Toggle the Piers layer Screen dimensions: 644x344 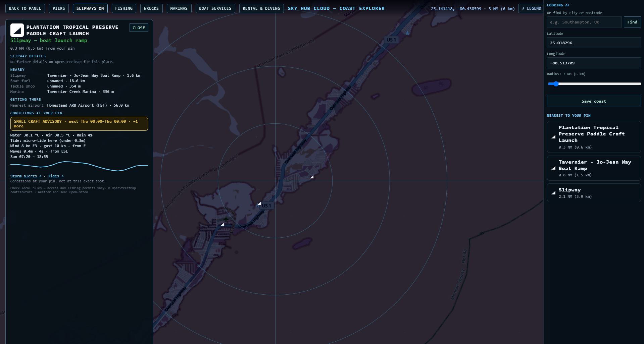[x=59, y=8]
